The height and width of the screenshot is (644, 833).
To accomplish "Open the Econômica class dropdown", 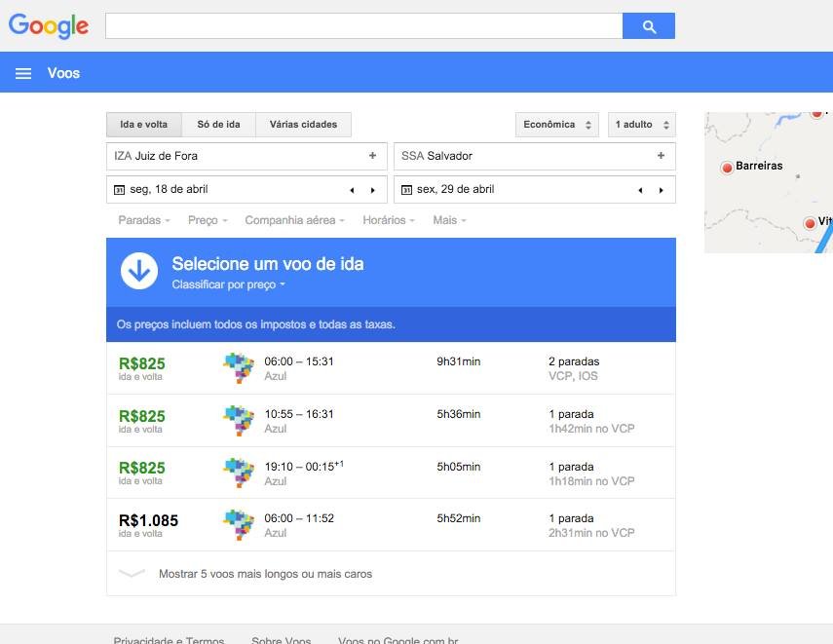I will tap(558, 125).
